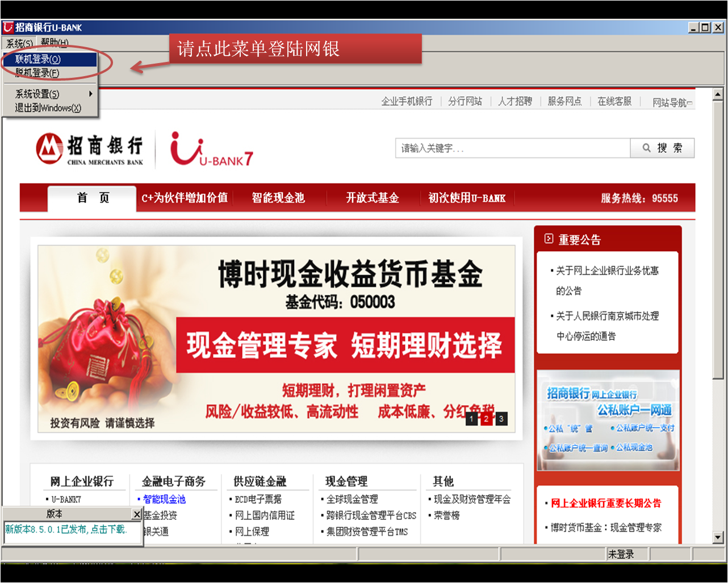Switch to 首页 tab

coord(93,198)
